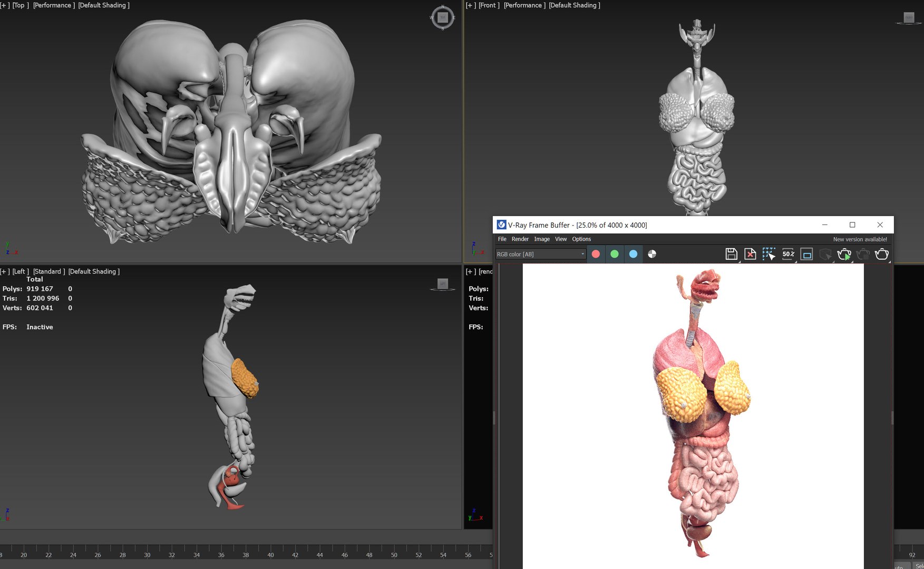This screenshot has width=924, height=569.
Task: Activate region render icon
Action: tap(806, 254)
